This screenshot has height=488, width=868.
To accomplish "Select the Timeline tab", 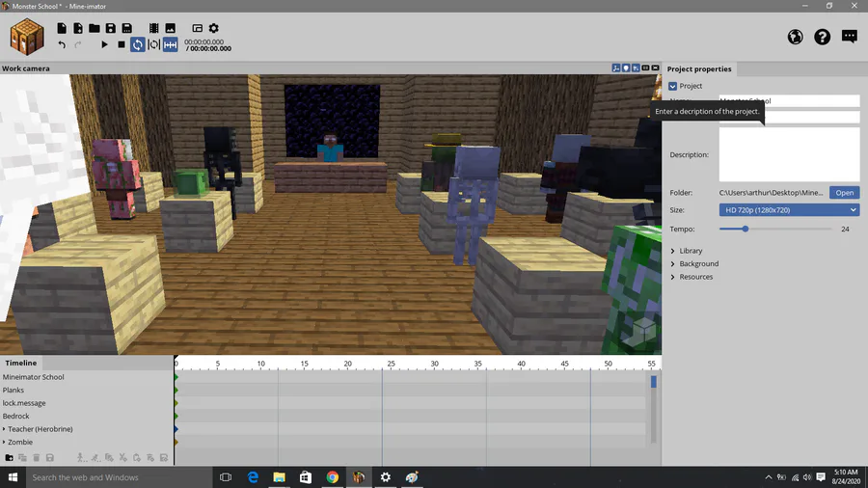I will 21,363.
